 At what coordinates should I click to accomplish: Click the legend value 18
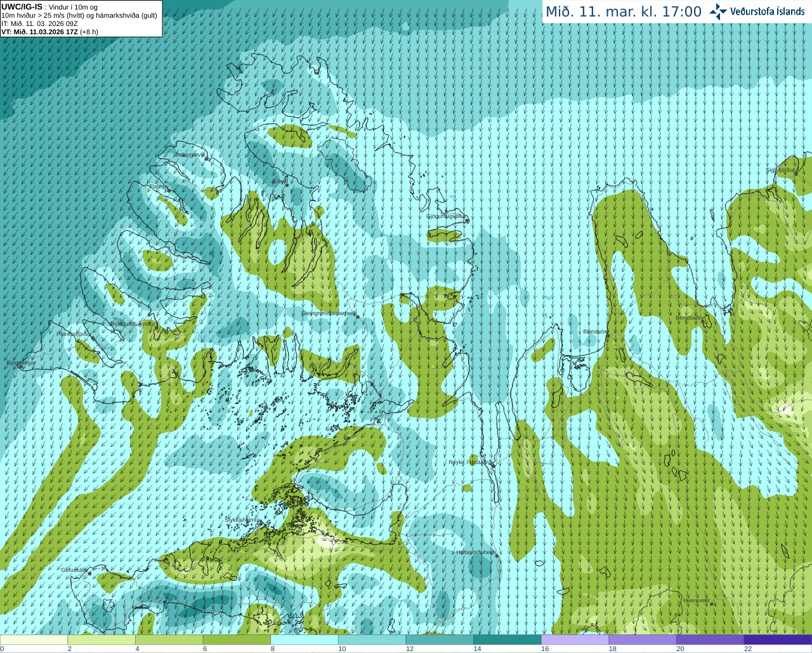pos(613,649)
